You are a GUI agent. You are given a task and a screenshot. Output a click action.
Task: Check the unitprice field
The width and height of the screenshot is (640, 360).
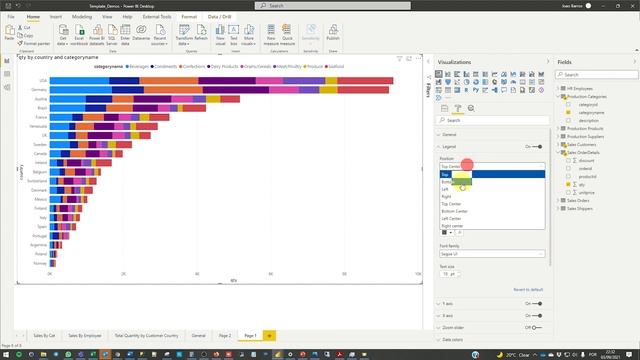point(568,192)
